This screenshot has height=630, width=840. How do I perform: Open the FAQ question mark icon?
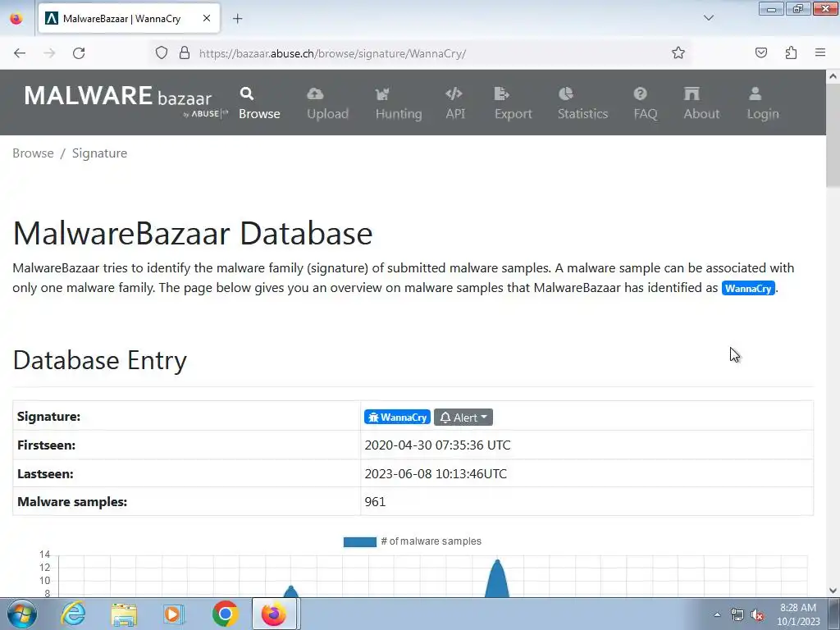tap(640, 94)
